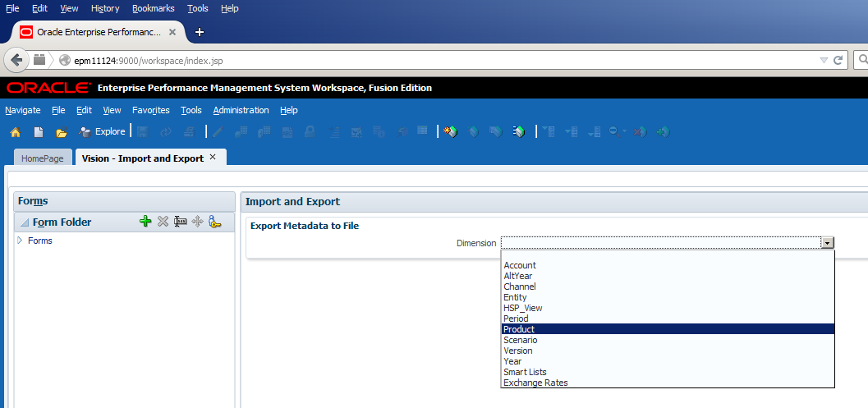Choose Scenario in the Dimension list
The image size is (868, 408).
[668, 340]
